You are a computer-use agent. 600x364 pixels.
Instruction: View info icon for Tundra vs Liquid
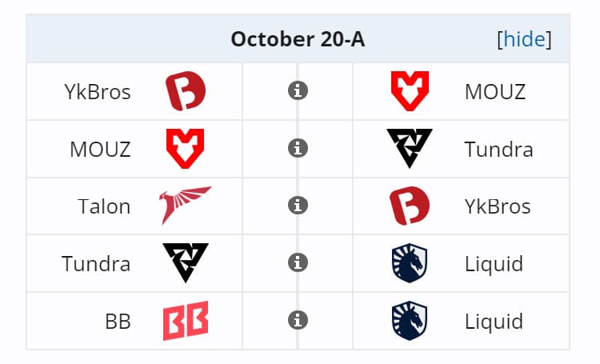pos(298,263)
